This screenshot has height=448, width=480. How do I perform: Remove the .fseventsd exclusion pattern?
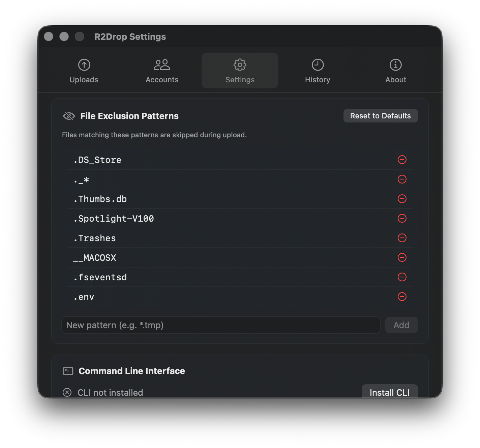click(x=402, y=277)
